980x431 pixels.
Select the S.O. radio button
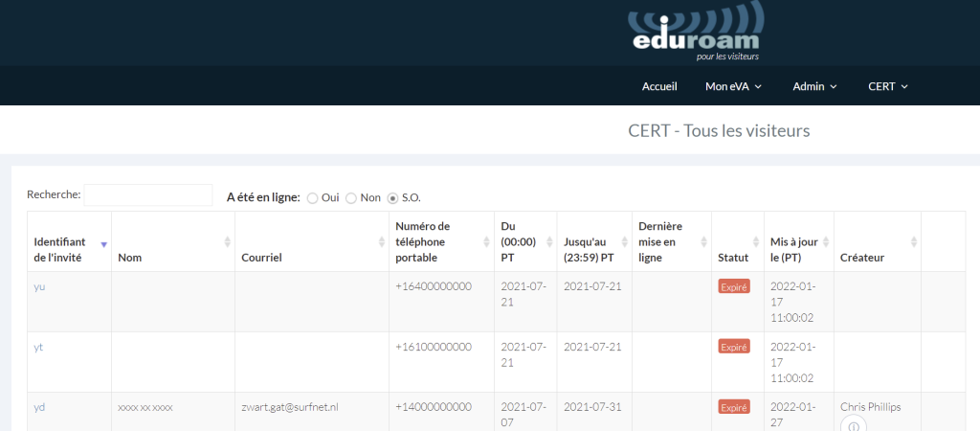[x=392, y=197]
